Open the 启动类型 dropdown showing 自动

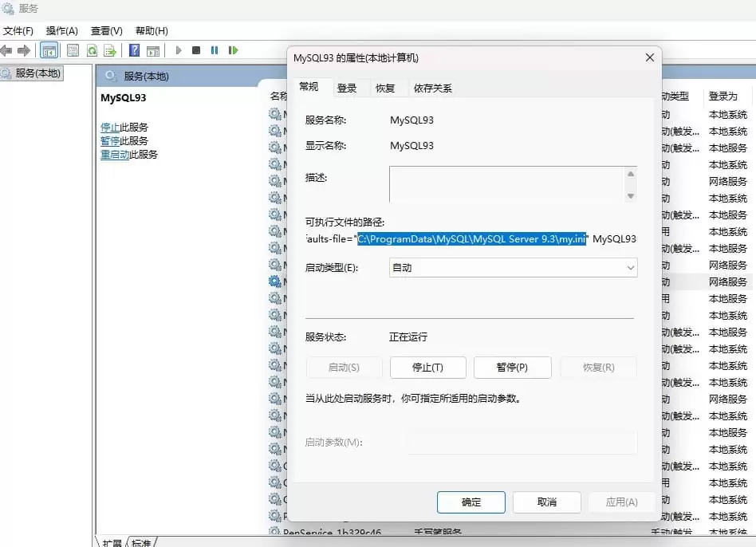513,267
